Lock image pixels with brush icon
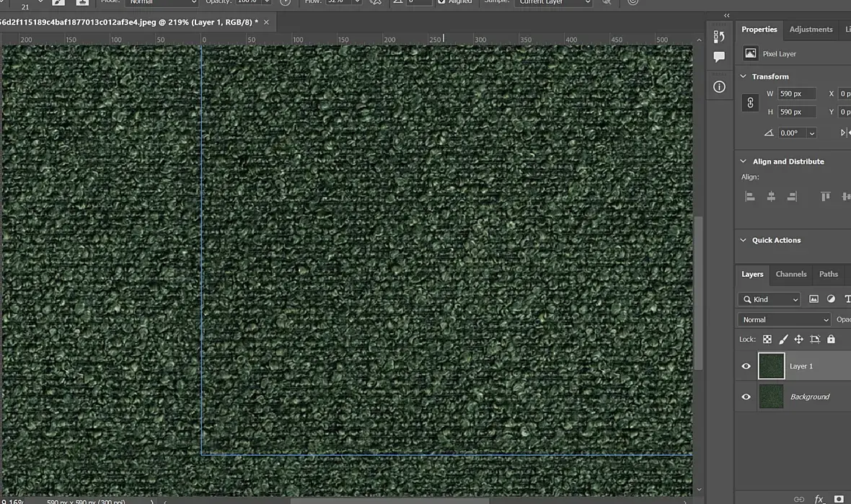 (x=783, y=339)
